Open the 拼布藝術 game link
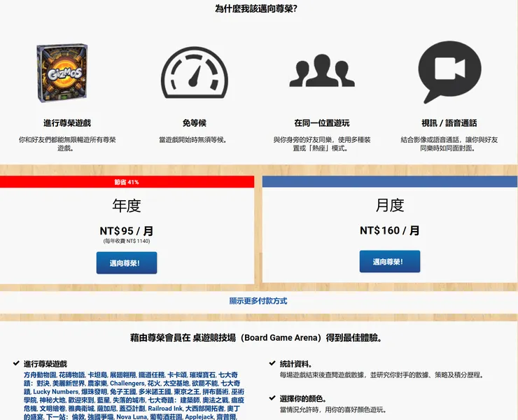 (x=216, y=391)
